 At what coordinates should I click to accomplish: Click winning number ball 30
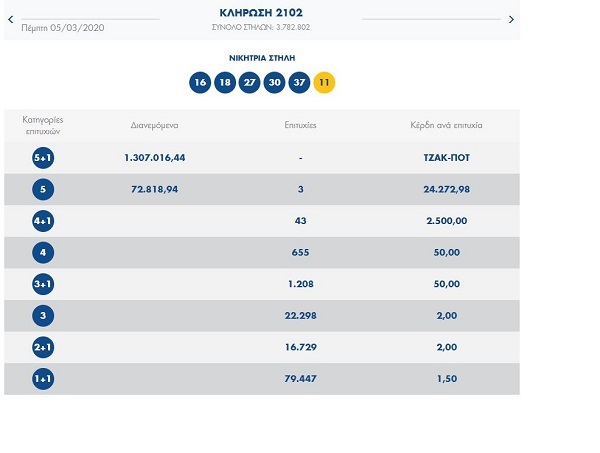point(274,83)
